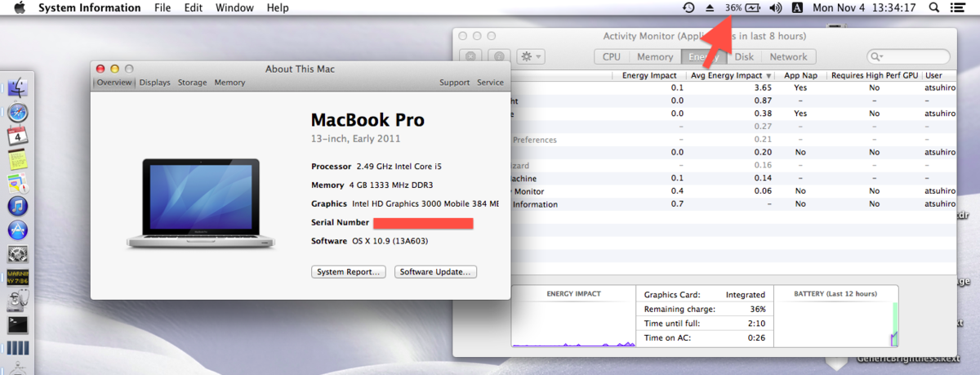
Task: Open the yellow Stickies icon in Dock
Action: point(18,158)
